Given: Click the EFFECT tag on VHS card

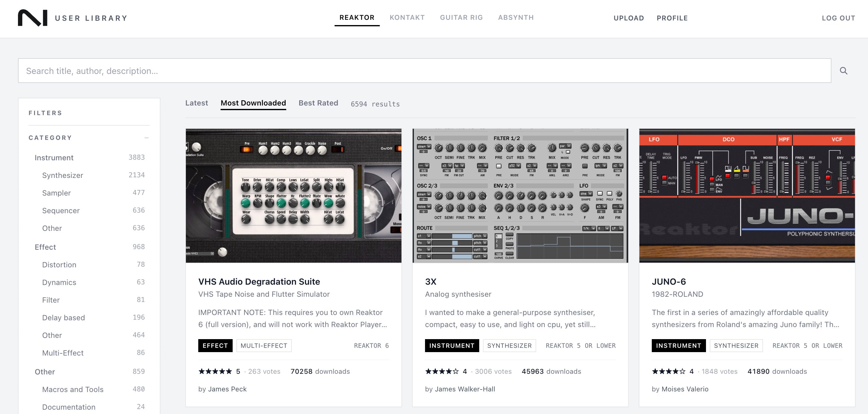Looking at the screenshot, I should click(215, 346).
